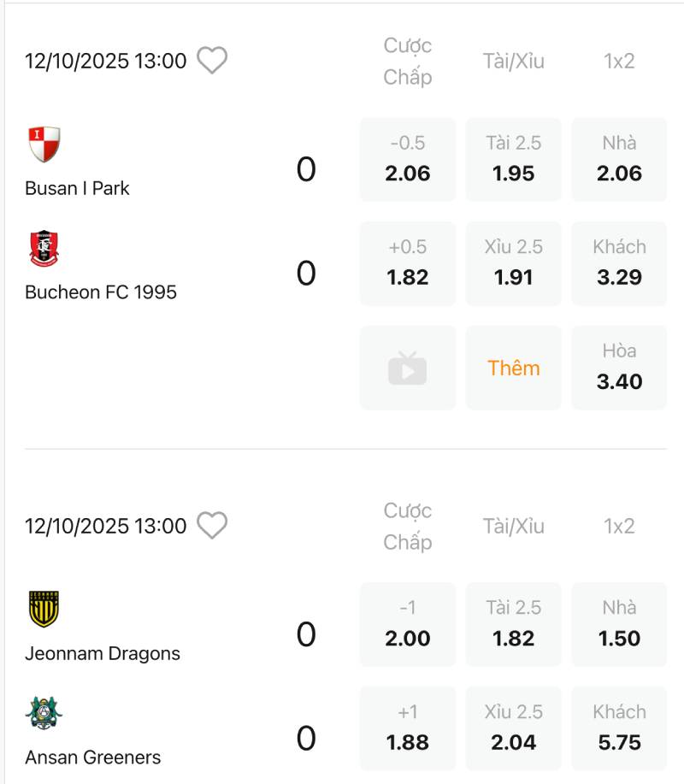Open live stream video icon for Busan match
684x784 pixels.
407,368
